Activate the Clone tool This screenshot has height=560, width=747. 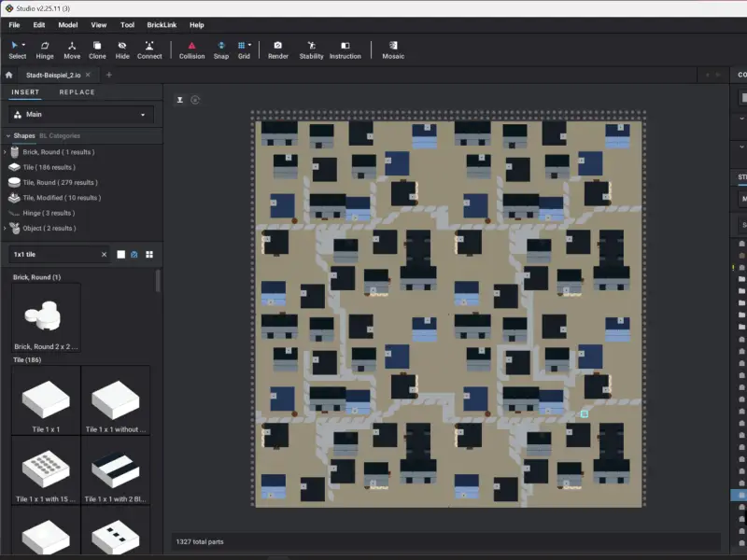(97, 49)
